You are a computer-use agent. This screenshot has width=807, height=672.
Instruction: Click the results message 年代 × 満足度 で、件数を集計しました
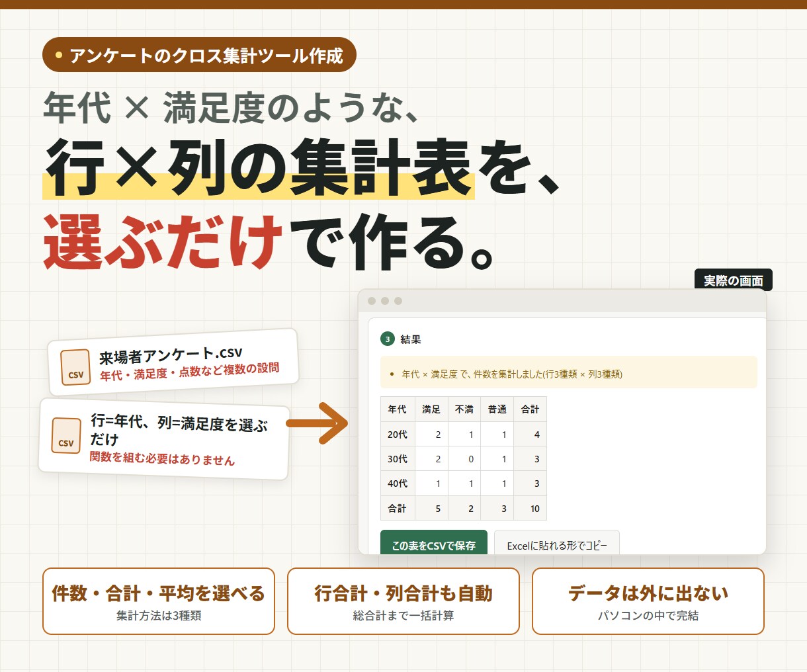click(569, 374)
